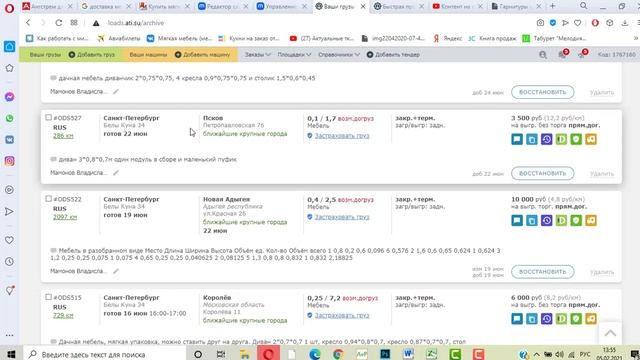Expand the Заказы dropdown menu
Screen dimensions: 640x360
[x=258, y=54]
